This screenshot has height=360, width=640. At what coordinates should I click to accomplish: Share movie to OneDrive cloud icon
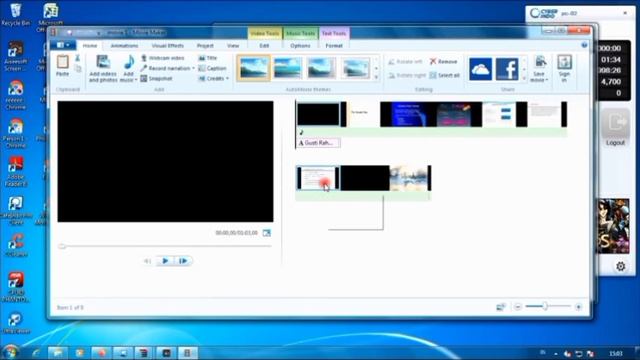tap(480, 69)
